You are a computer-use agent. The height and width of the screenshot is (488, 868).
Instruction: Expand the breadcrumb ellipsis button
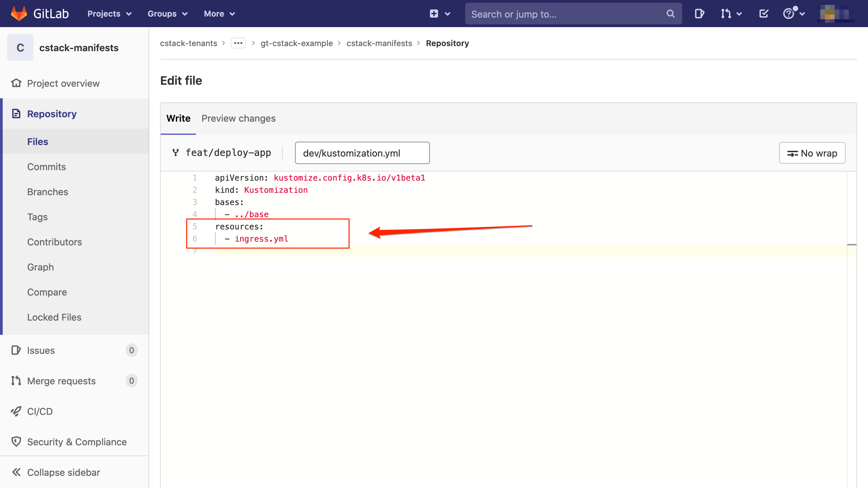238,43
